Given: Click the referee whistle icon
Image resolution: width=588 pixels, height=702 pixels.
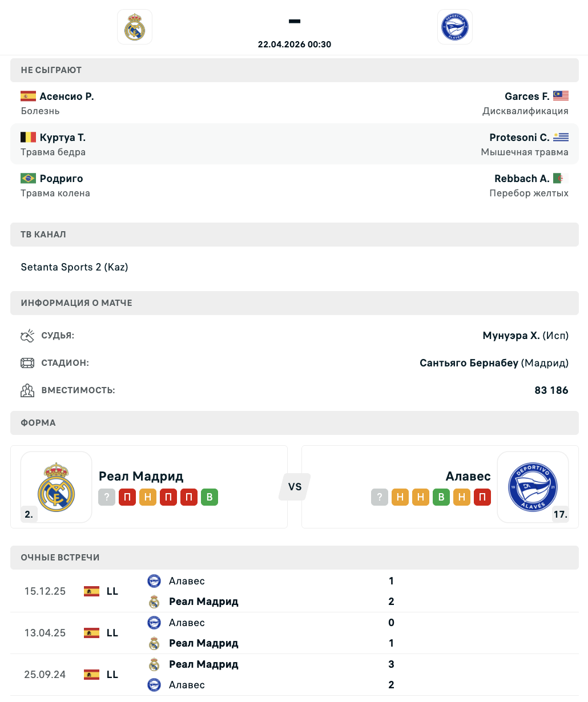Looking at the screenshot, I should 27,336.
